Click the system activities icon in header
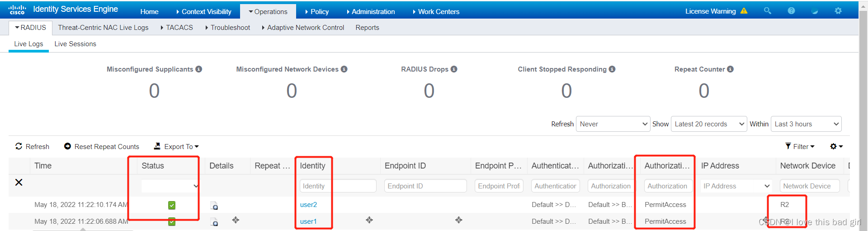 (x=815, y=11)
